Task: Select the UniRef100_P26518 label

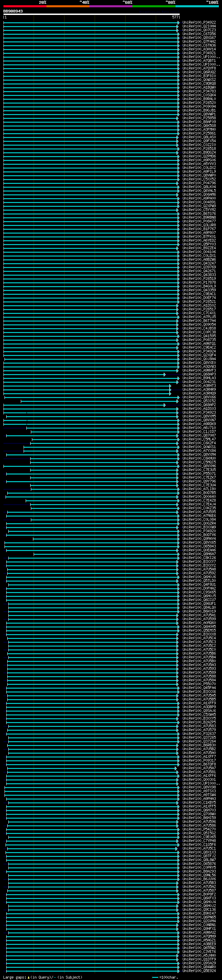Action: point(199,149)
